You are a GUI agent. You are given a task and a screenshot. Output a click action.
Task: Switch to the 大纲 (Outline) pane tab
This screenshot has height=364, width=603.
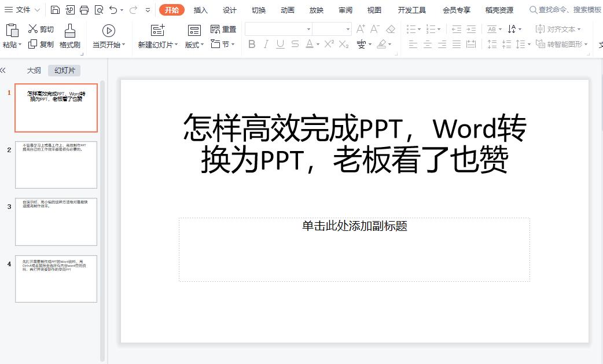[33, 69]
